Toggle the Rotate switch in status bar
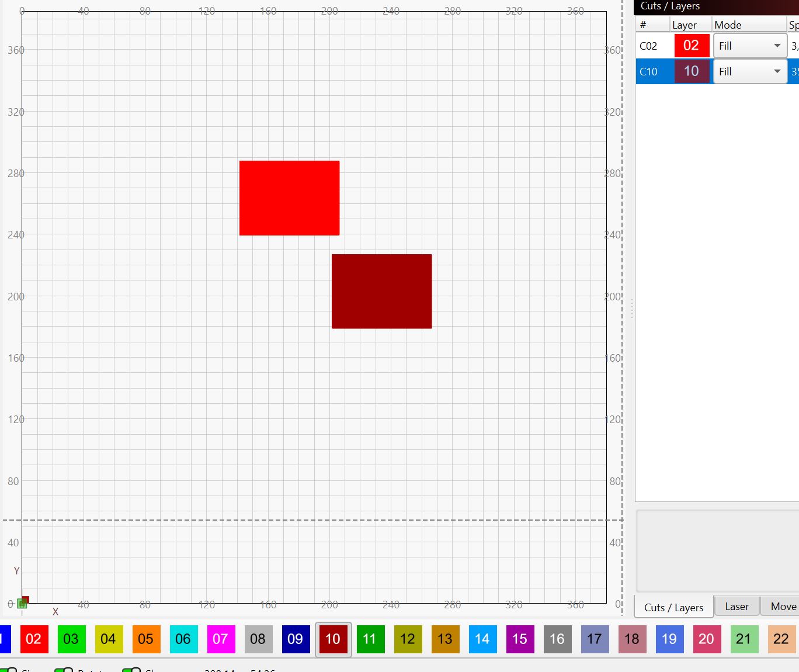The height and width of the screenshot is (672, 799). click(64, 670)
